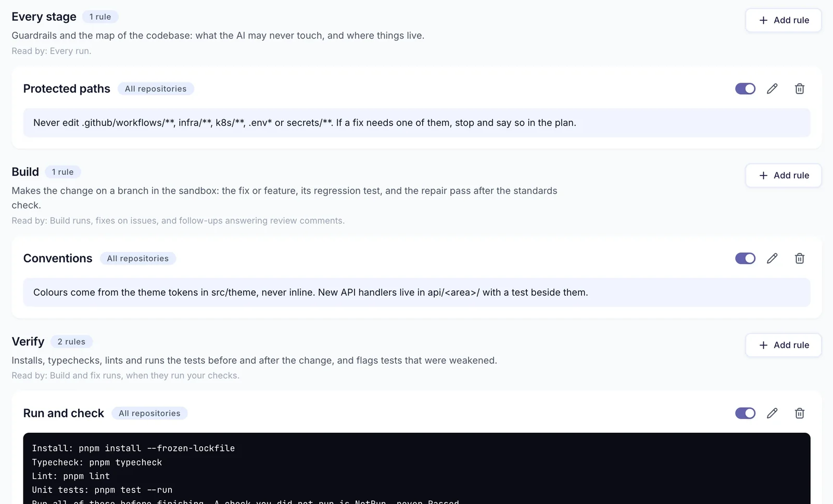The height and width of the screenshot is (504, 833).
Task: Delete the Protected paths rule
Action: [800, 89]
